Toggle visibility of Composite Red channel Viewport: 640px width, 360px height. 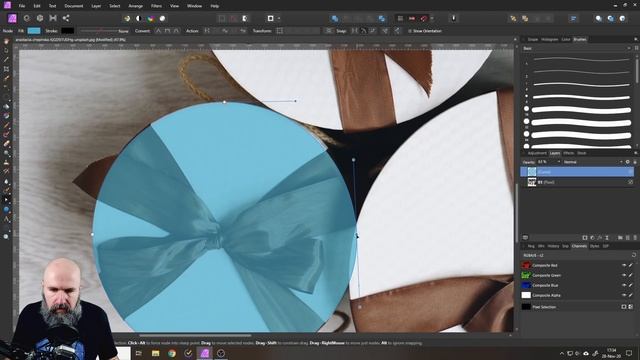click(x=624, y=265)
